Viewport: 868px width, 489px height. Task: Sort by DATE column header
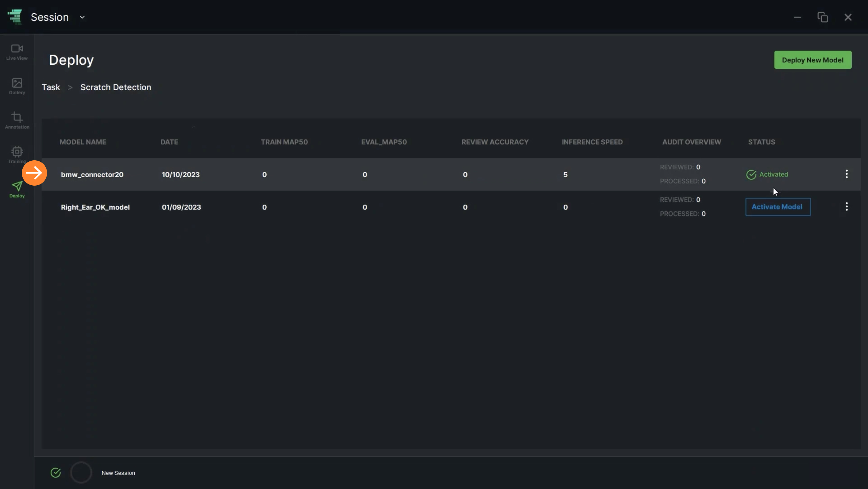coord(169,142)
